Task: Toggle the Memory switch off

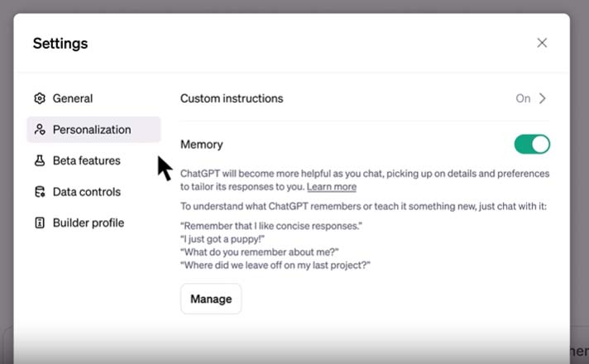Action: (532, 145)
